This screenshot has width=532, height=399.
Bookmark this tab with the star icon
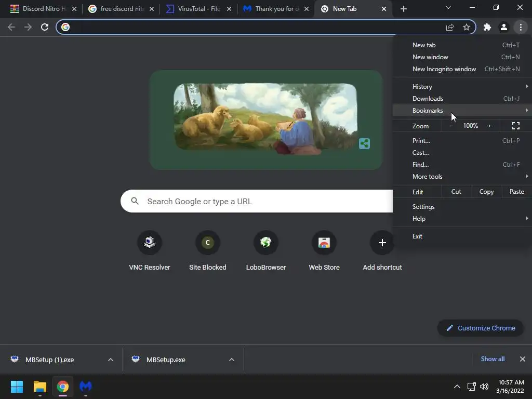(x=467, y=27)
